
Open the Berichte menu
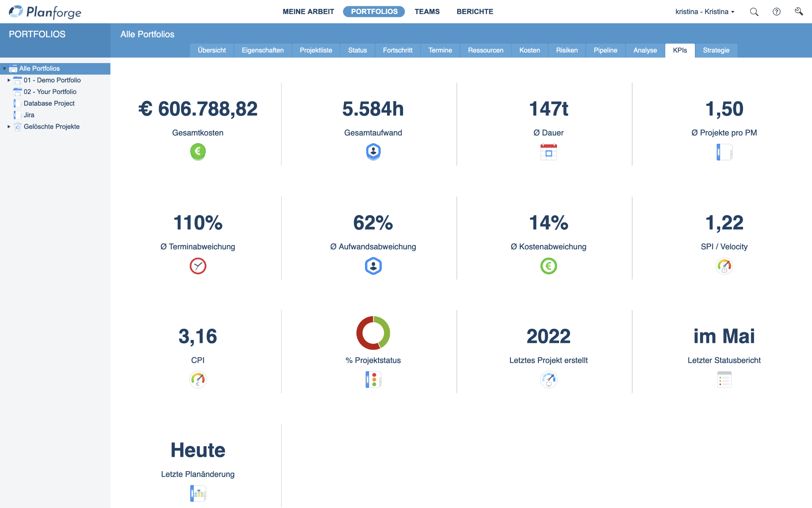click(474, 11)
